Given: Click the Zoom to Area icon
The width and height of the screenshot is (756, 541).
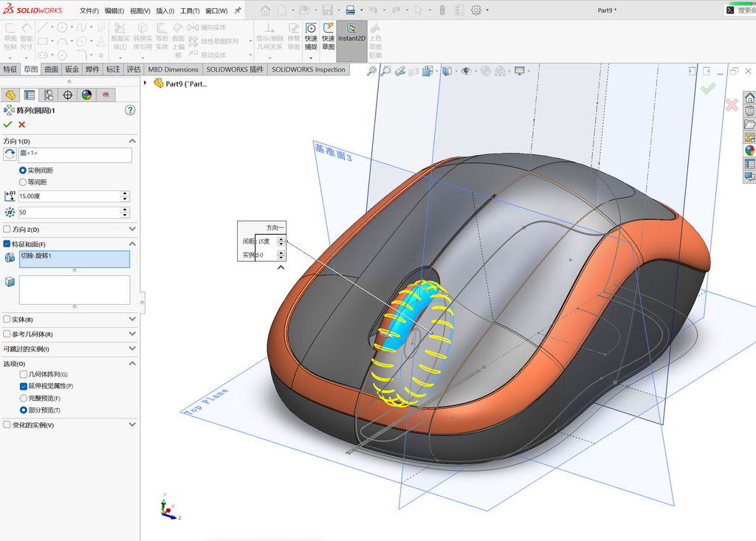Looking at the screenshot, I should [x=385, y=72].
